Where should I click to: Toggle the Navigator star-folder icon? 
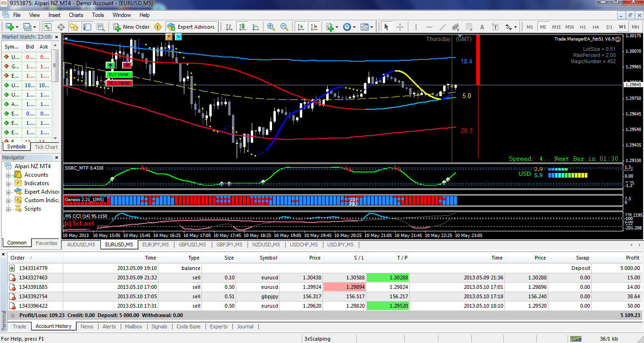(x=74, y=27)
